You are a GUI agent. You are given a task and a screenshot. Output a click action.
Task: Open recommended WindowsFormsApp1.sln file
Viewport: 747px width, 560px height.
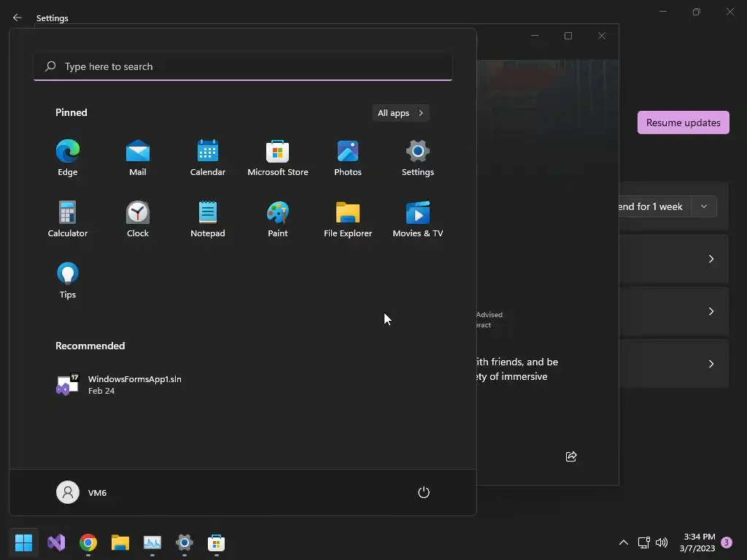pos(119,385)
